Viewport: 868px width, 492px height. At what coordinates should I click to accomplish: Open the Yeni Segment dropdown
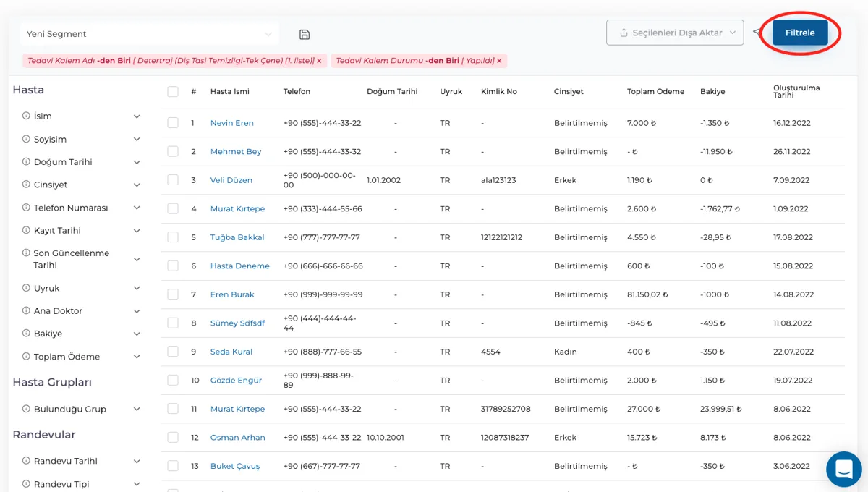(149, 34)
